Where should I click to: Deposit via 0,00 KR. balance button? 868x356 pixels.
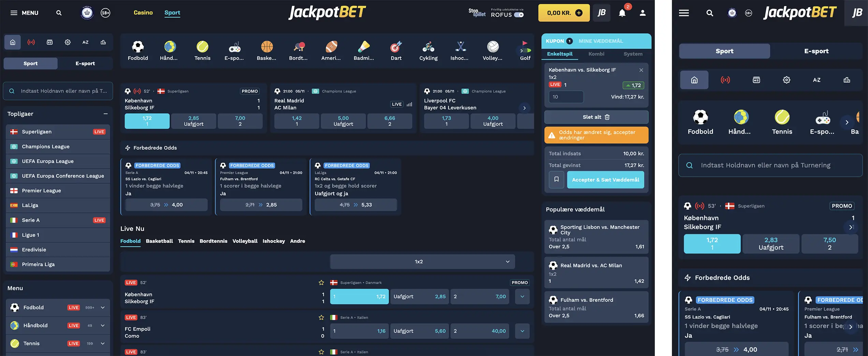click(x=564, y=13)
